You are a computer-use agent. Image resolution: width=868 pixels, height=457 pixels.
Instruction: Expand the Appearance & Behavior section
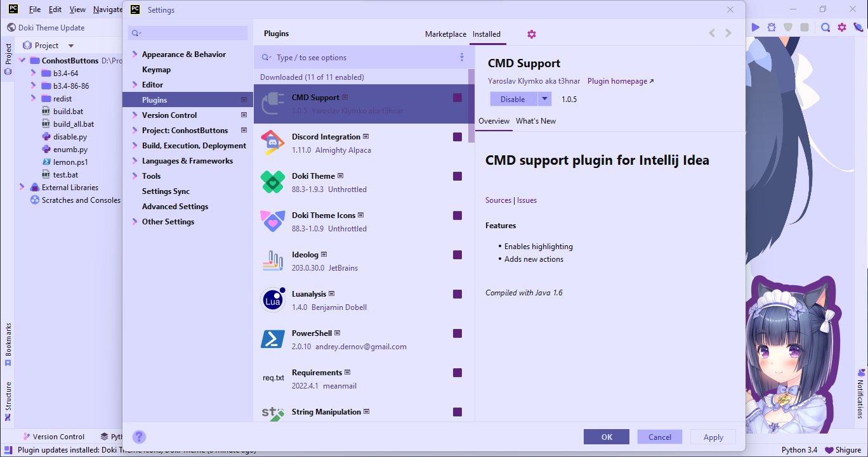click(x=134, y=54)
